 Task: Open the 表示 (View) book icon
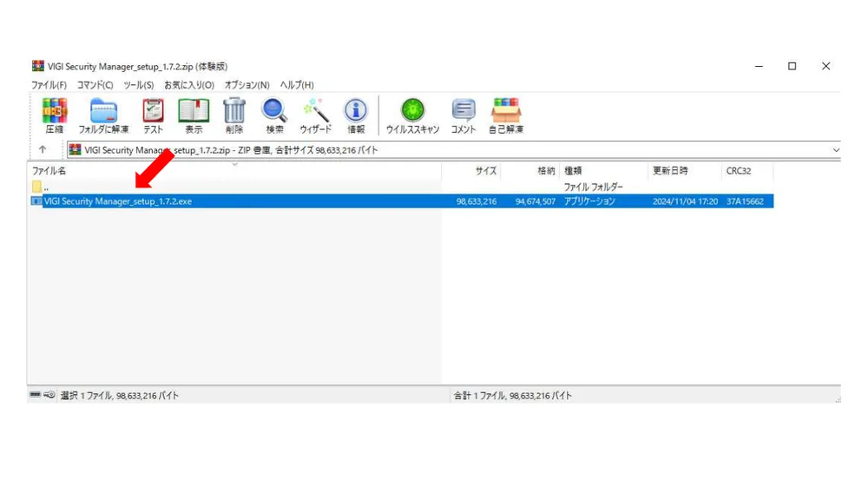point(194,115)
